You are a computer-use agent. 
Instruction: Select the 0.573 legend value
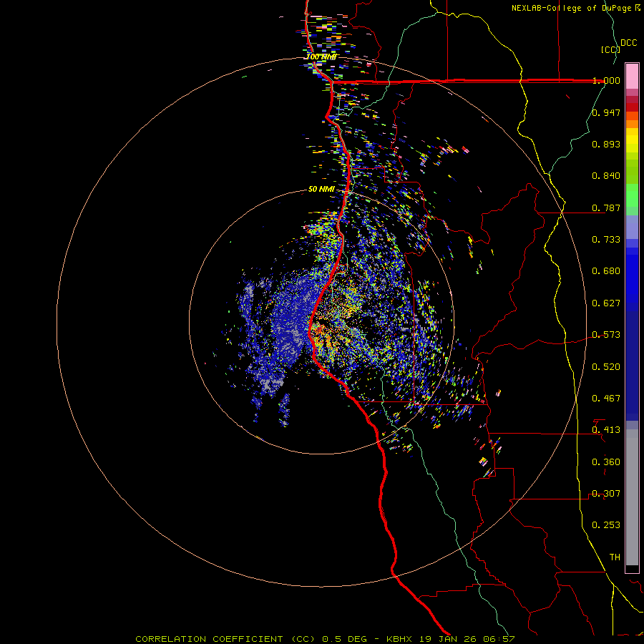606,335
